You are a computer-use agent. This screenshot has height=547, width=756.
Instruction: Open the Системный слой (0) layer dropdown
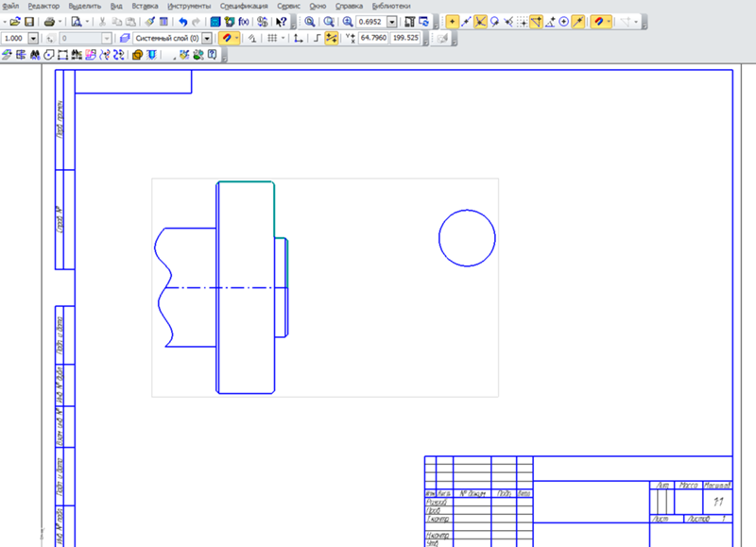pos(210,38)
